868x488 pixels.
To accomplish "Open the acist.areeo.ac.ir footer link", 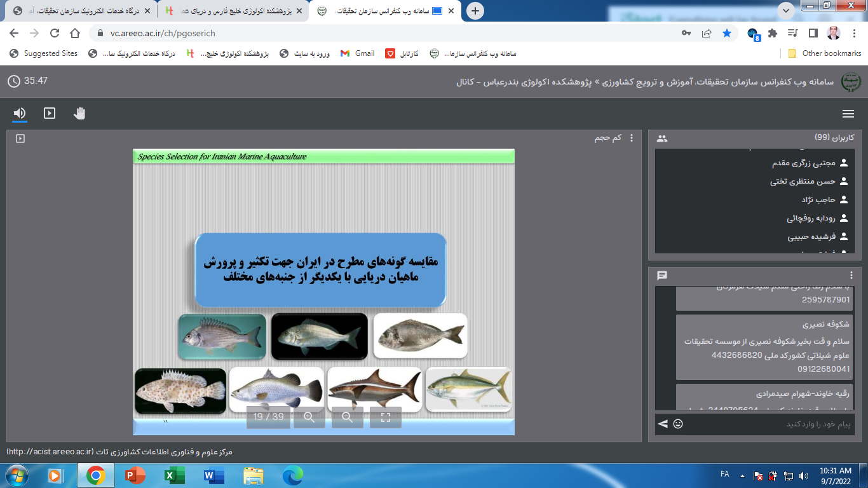I will [119, 452].
